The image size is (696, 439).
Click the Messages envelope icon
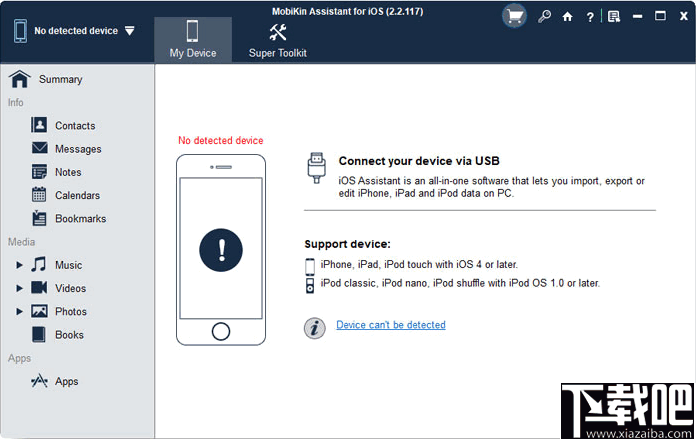point(40,148)
